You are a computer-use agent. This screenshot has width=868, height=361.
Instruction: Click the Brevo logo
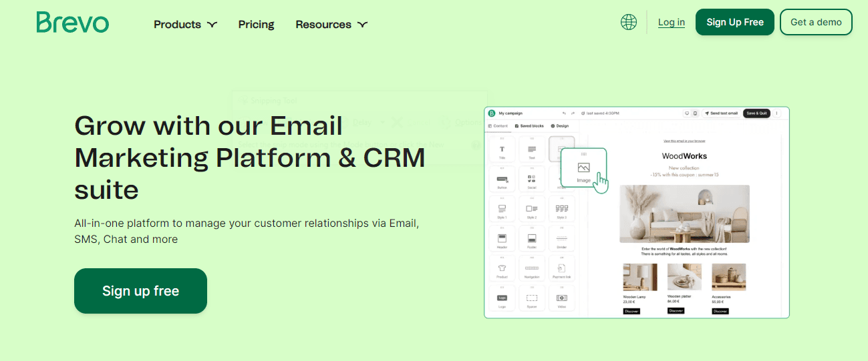[73, 22]
